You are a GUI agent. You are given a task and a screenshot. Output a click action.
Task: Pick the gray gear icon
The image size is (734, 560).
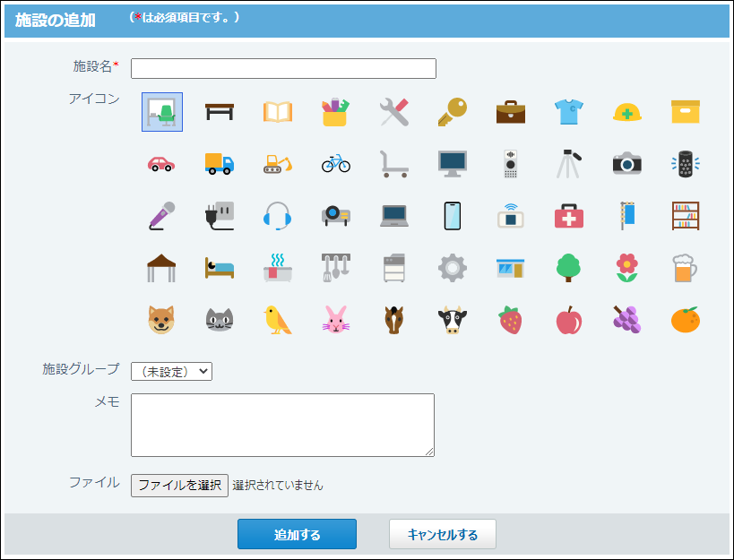point(453,268)
